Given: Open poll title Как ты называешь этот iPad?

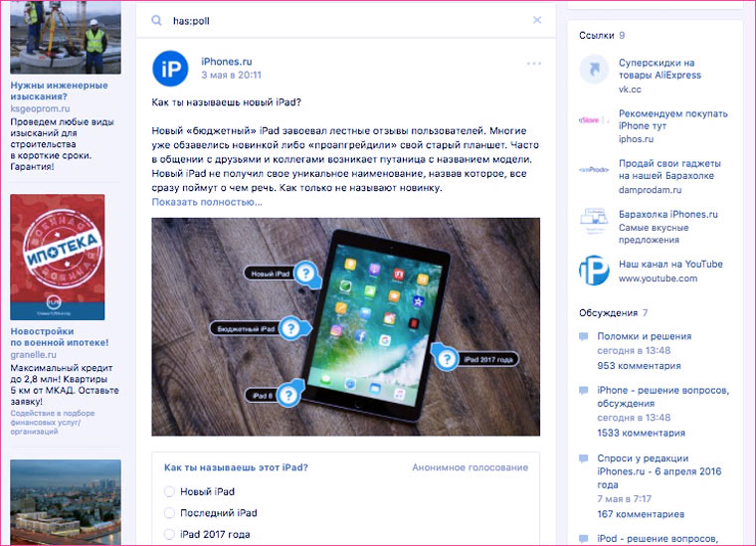Looking at the screenshot, I should (236, 467).
